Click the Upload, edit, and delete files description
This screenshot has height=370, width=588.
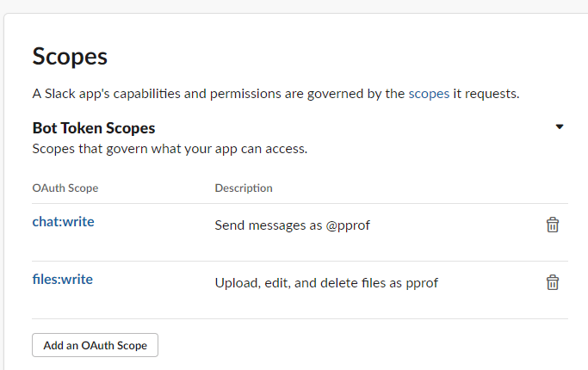[326, 282]
